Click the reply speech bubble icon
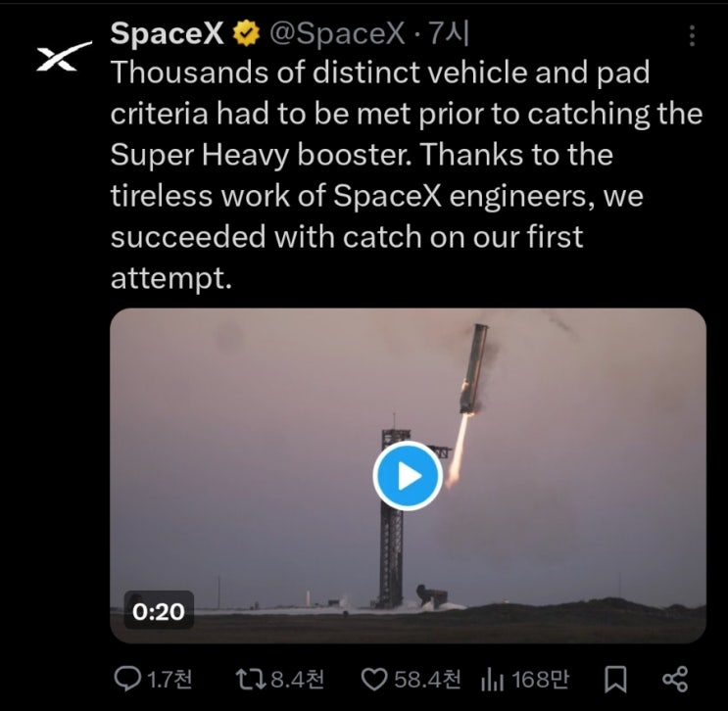The width and height of the screenshot is (728, 711). pyautogui.click(x=127, y=678)
